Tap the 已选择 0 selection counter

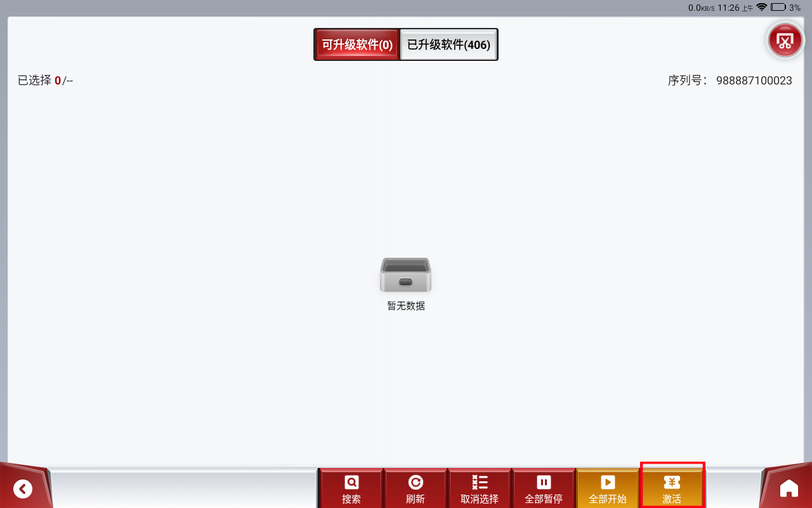pos(45,81)
